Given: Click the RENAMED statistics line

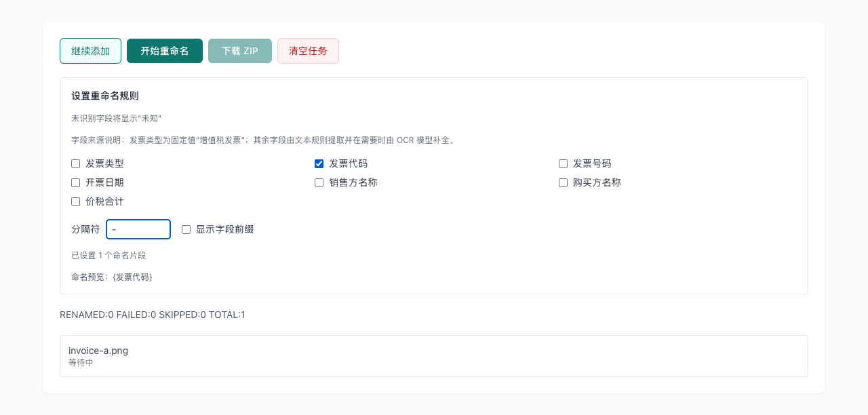Looking at the screenshot, I should (x=152, y=315).
